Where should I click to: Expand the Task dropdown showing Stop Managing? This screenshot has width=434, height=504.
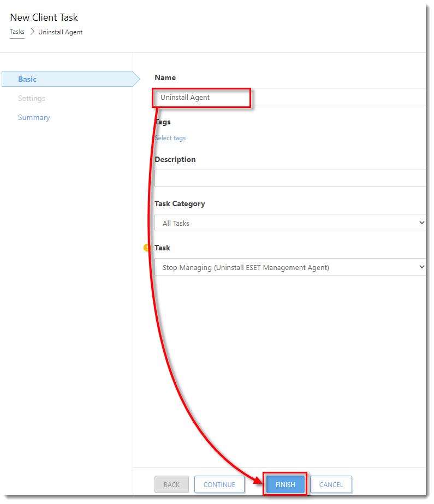(x=290, y=267)
